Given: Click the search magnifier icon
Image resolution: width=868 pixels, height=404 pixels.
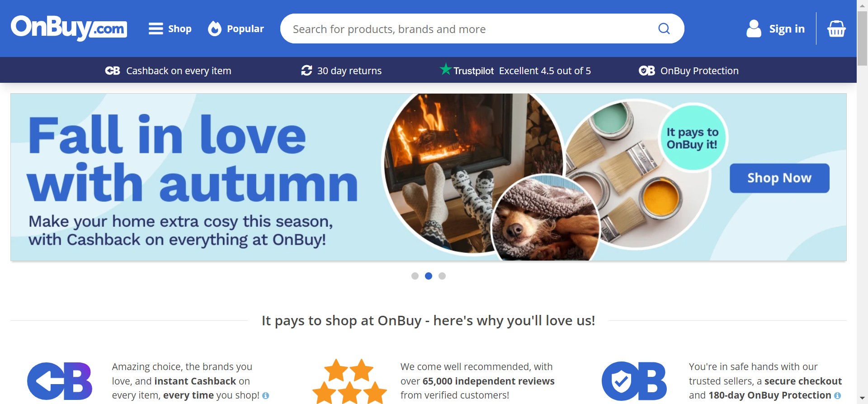Looking at the screenshot, I should point(664,29).
